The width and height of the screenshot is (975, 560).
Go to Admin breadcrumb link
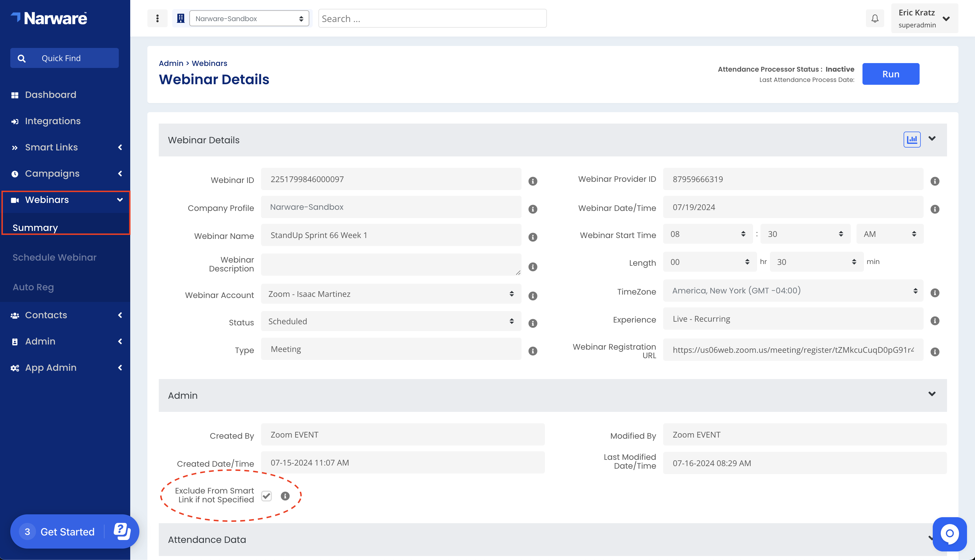171,63
